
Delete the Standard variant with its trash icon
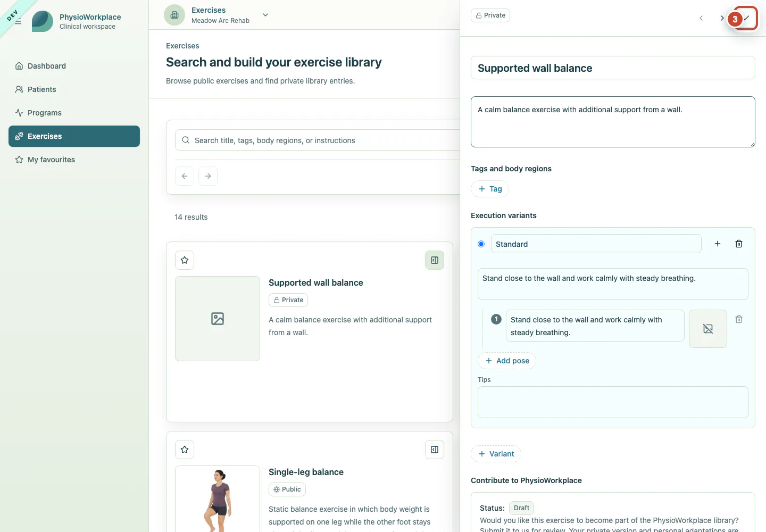(739, 244)
